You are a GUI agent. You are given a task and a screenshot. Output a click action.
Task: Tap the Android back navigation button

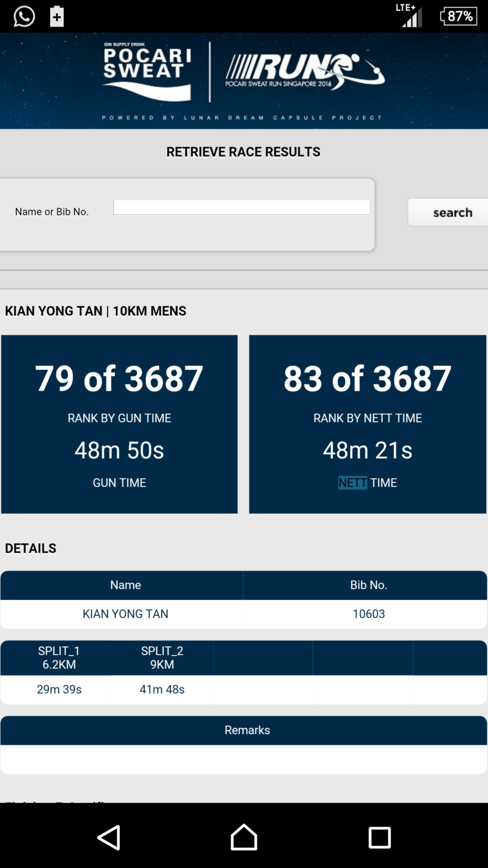[109, 837]
